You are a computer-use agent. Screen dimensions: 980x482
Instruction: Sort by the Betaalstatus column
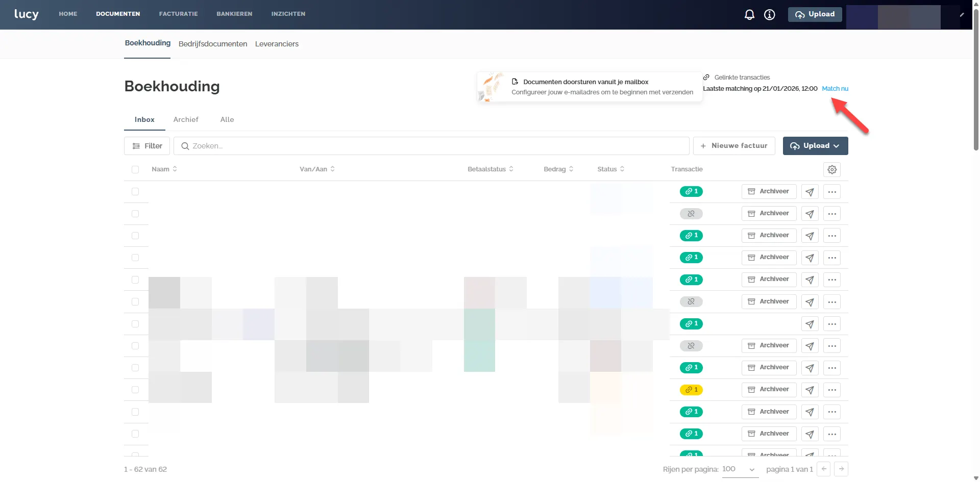pos(491,169)
